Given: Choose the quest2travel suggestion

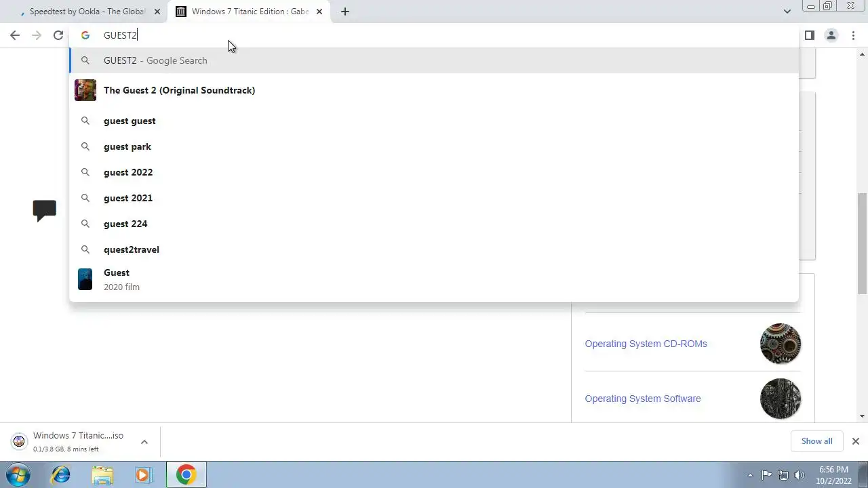Looking at the screenshot, I should (434, 249).
